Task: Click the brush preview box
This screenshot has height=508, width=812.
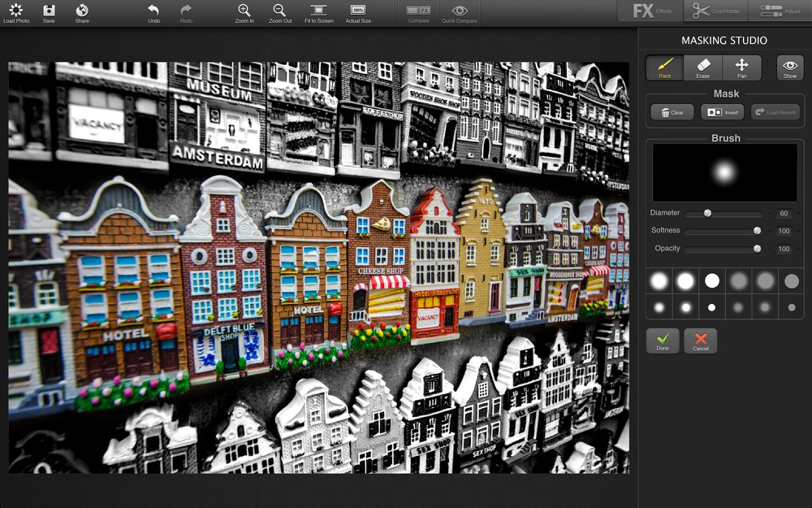Action: pos(724,172)
